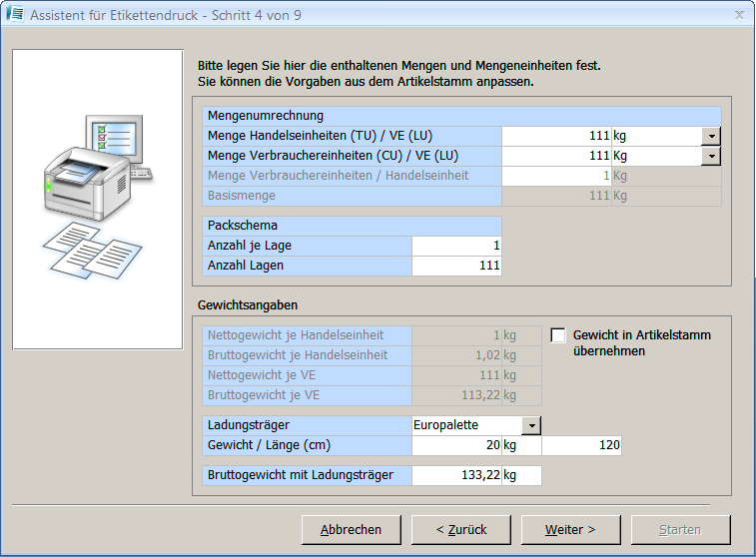Click the wizard icon in the title bar

16,15
